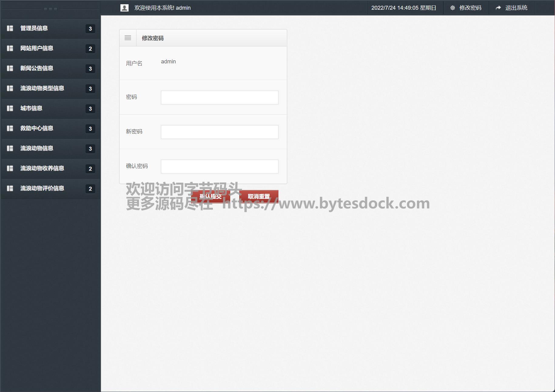Expand the 网站用户信息 sidebar menu
555x392 pixels.
pos(37,48)
